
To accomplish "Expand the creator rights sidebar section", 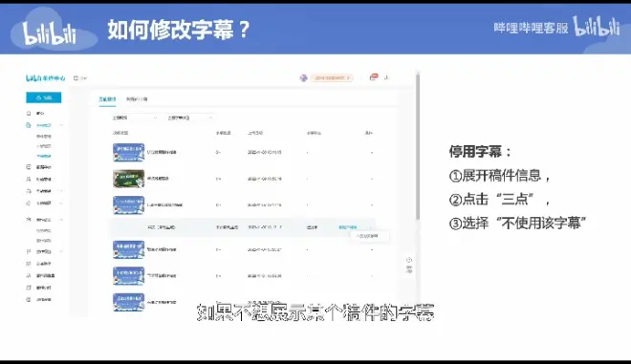I will tap(61, 251).
